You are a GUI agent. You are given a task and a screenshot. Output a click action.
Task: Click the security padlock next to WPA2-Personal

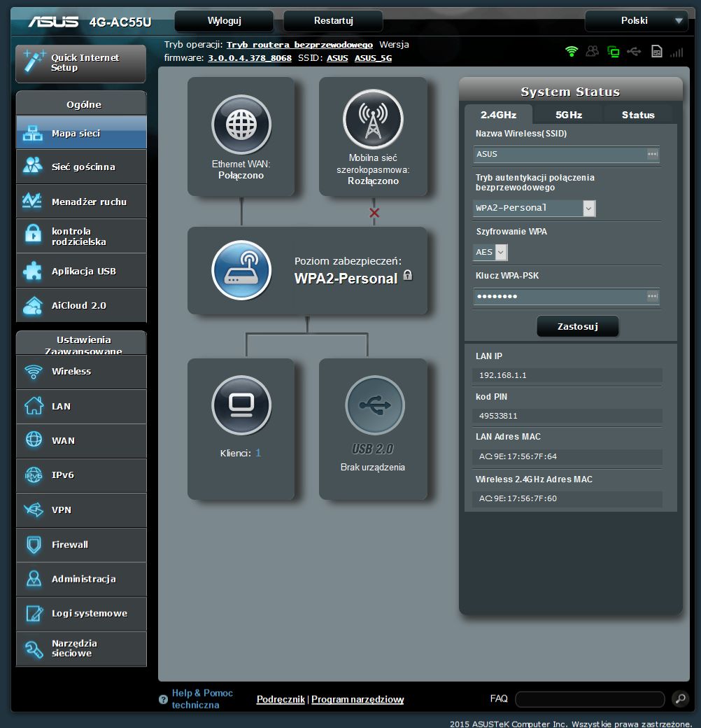(408, 275)
